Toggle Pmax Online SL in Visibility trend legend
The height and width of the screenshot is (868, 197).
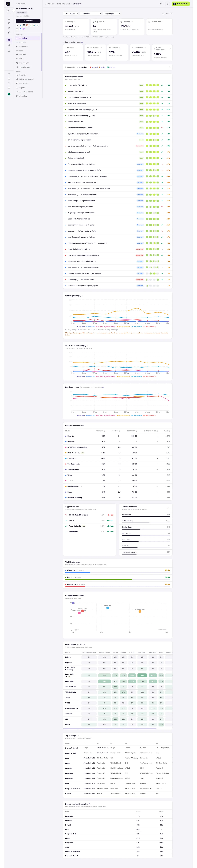[x=123, y=326]
